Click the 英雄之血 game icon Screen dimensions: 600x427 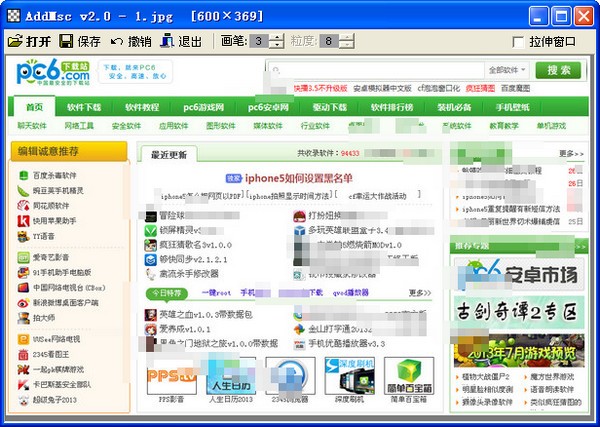(150, 315)
